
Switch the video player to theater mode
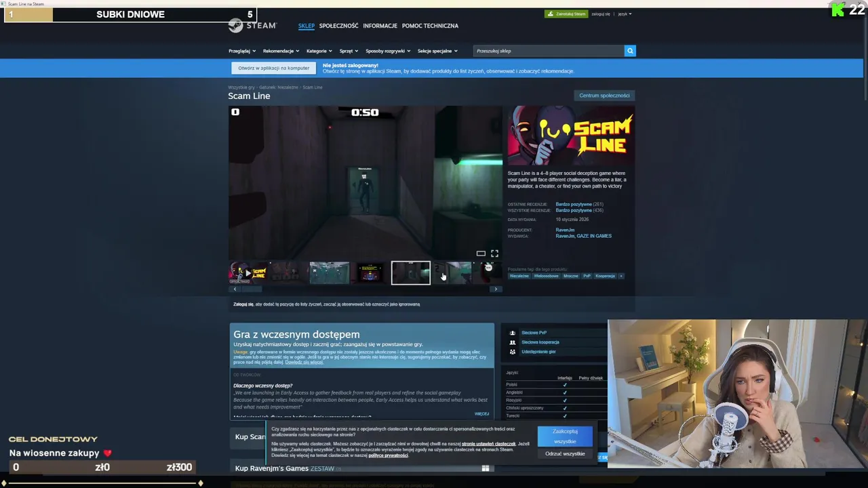tap(481, 253)
